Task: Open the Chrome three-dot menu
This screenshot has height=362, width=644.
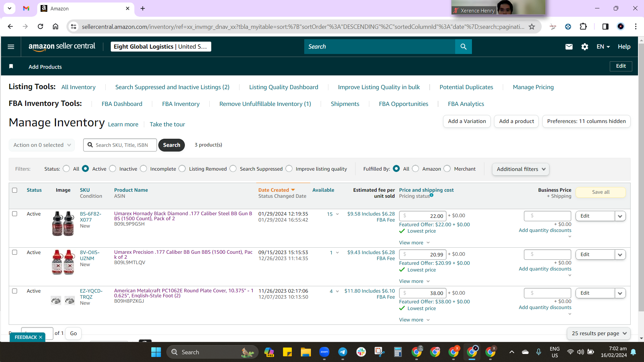Action: point(636,26)
